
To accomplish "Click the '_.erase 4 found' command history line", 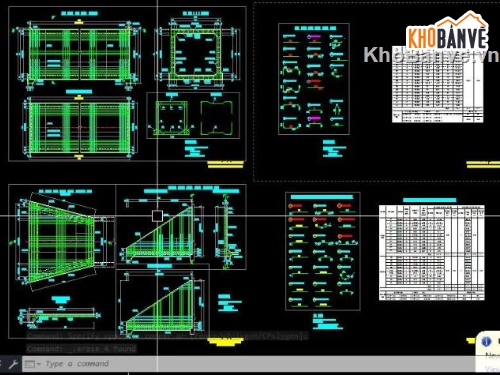I will tap(81, 349).
